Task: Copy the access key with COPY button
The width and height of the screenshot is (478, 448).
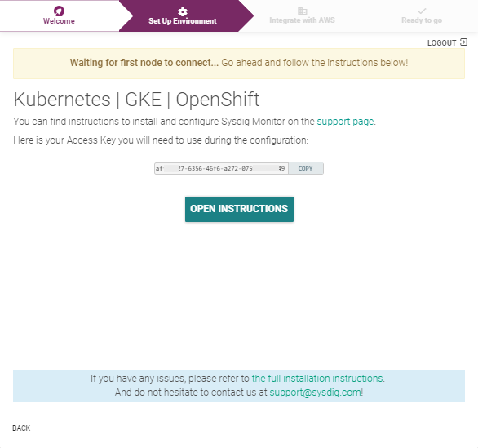Action: pyautogui.click(x=305, y=168)
